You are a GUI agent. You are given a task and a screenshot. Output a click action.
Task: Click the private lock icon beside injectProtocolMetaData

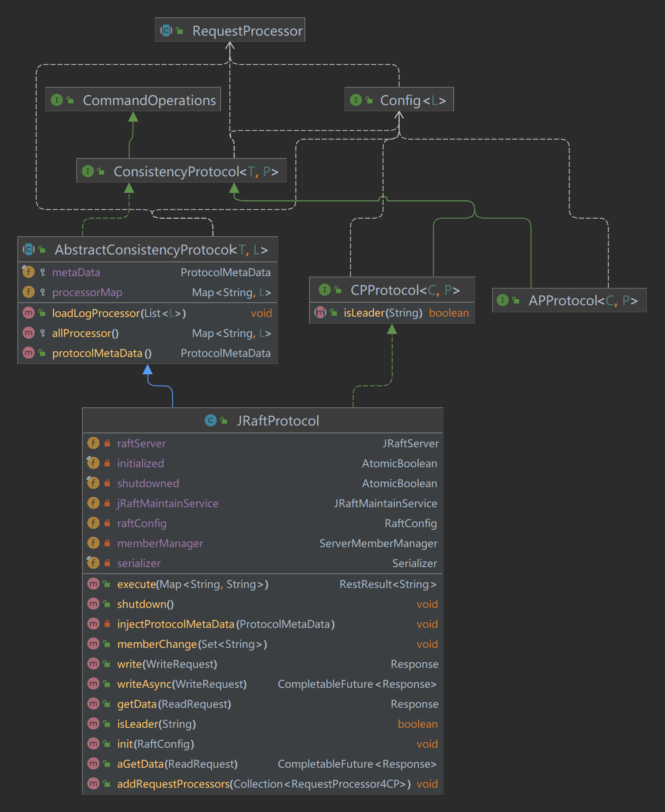point(107,624)
